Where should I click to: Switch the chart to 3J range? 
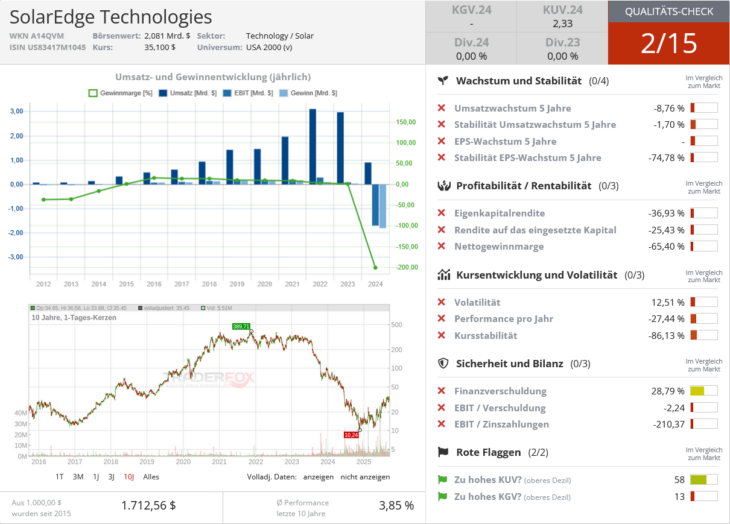tap(111, 477)
